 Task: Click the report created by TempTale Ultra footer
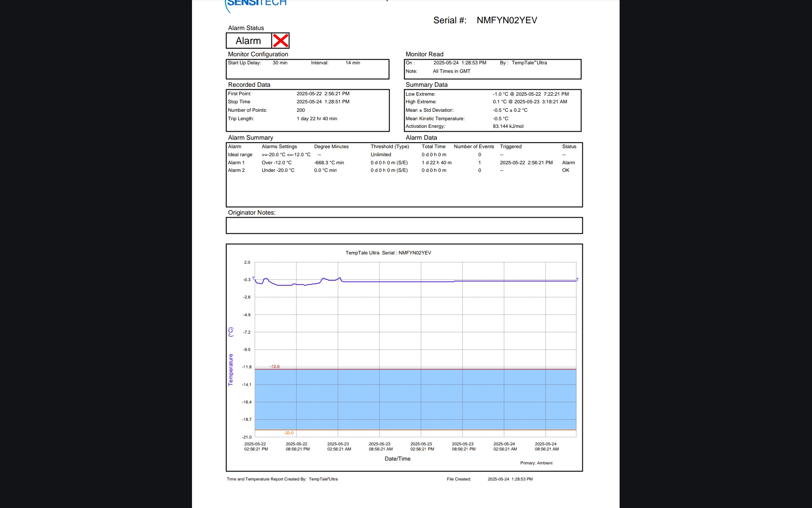click(282, 479)
